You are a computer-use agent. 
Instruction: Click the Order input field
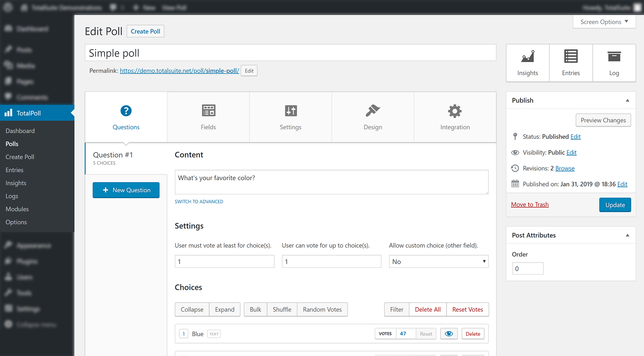click(528, 268)
